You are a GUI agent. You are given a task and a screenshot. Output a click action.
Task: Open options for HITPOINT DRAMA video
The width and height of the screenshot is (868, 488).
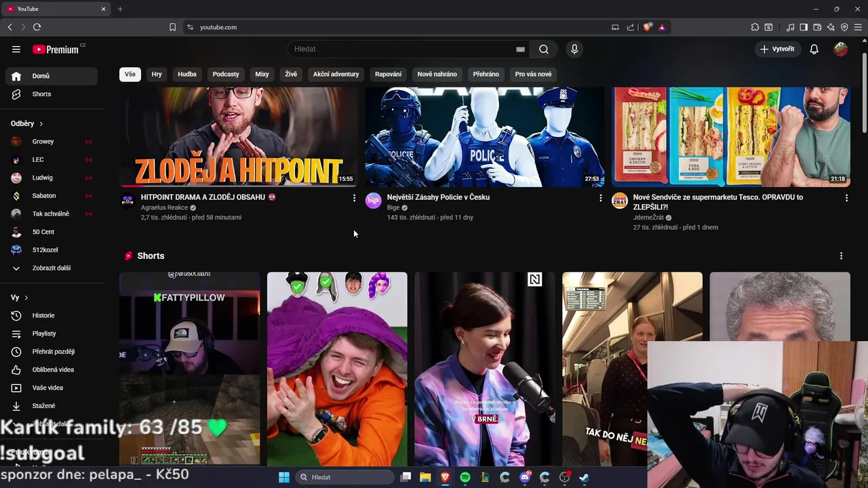coord(354,198)
